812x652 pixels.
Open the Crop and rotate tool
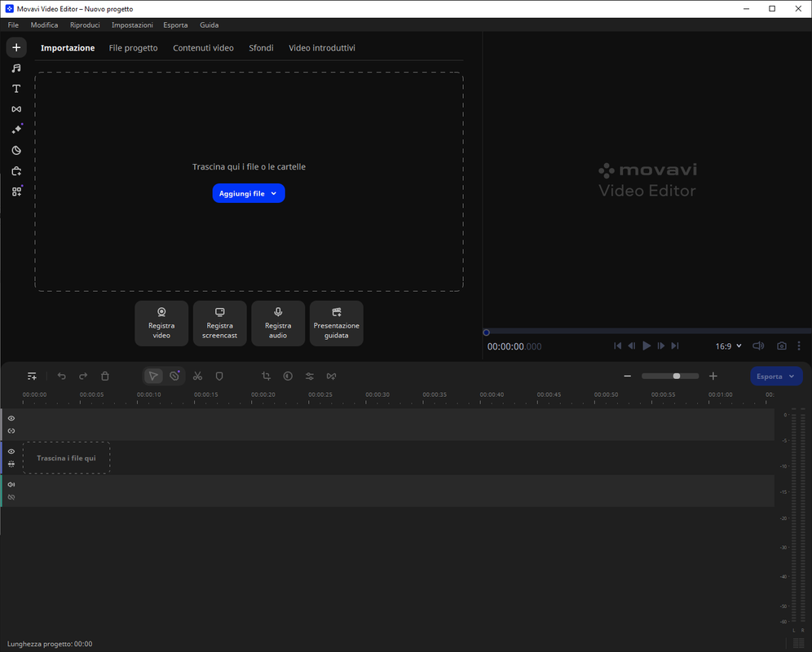(x=266, y=376)
